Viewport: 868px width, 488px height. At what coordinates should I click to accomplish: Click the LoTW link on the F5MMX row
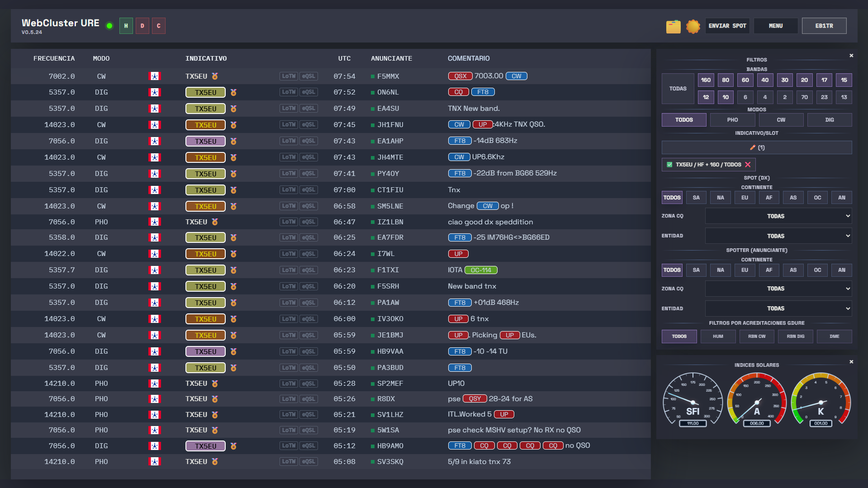(289, 76)
